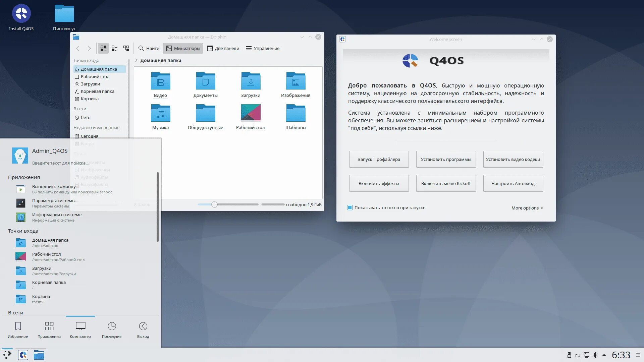Switch to Приложения tab in launcher
The width and height of the screenshot is (644, 362).
pyautogui.click(x=49, y=330)
